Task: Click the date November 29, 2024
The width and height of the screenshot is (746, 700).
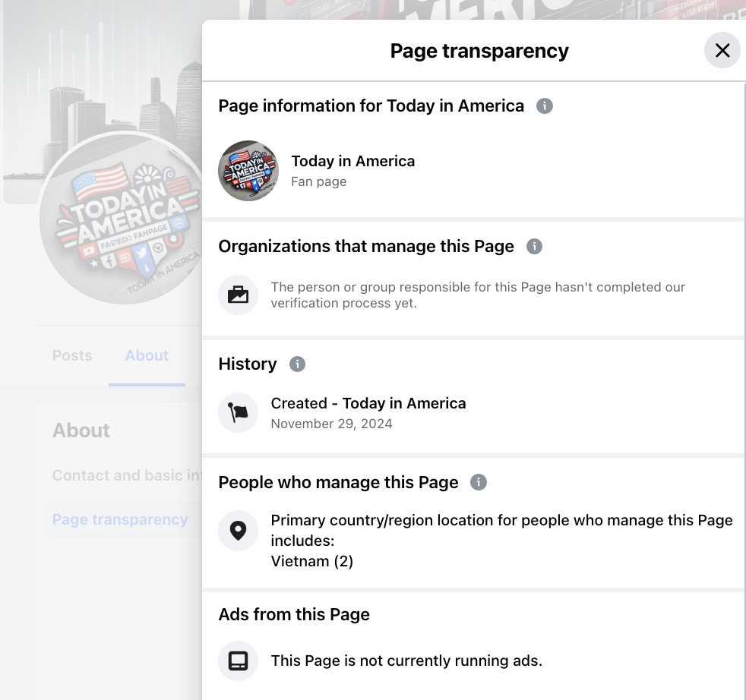Action: pos(332,424)
